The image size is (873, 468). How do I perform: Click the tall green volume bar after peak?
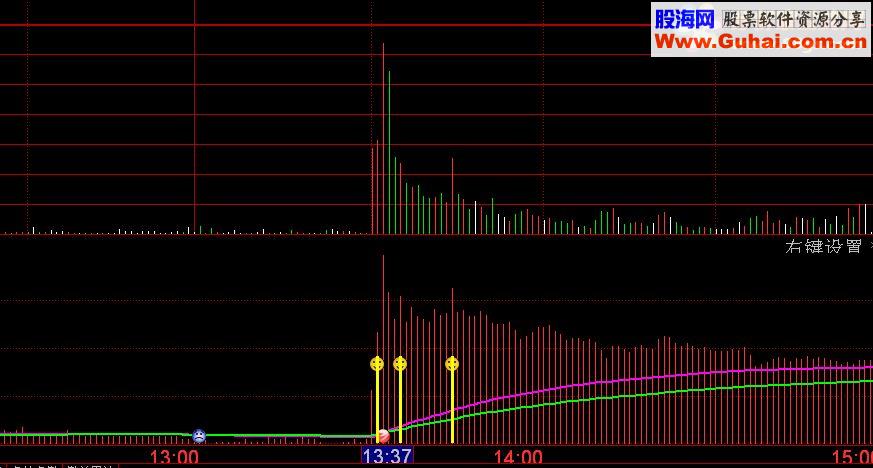click(x=389, y=152)
